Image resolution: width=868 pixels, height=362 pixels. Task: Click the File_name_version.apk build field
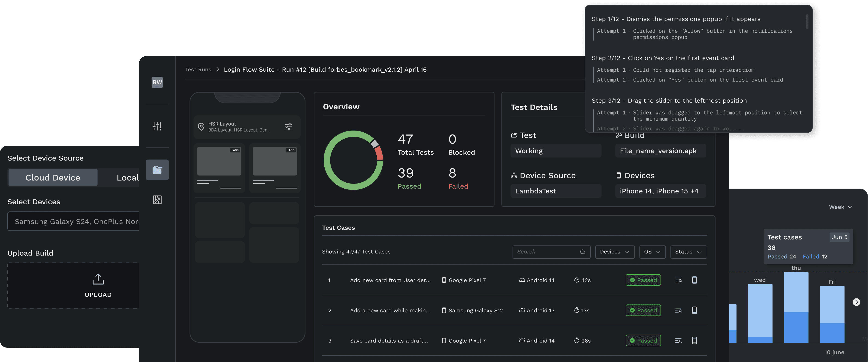pyautogui.click(x=660, y=151)
